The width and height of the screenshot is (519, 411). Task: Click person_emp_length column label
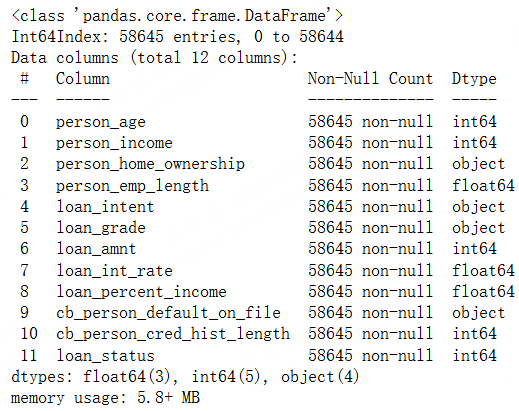(132, 186)
